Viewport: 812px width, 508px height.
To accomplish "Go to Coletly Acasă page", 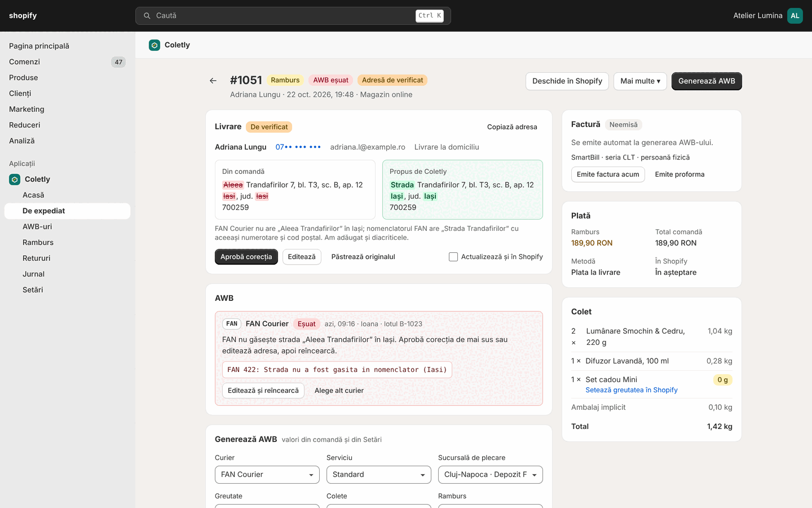I will point(68,195).
